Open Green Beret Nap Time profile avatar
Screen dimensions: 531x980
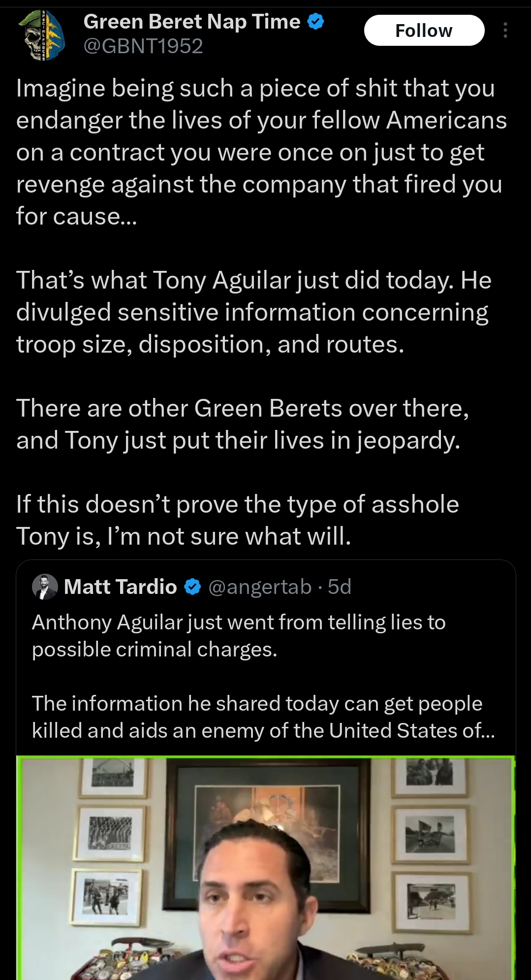41,35
